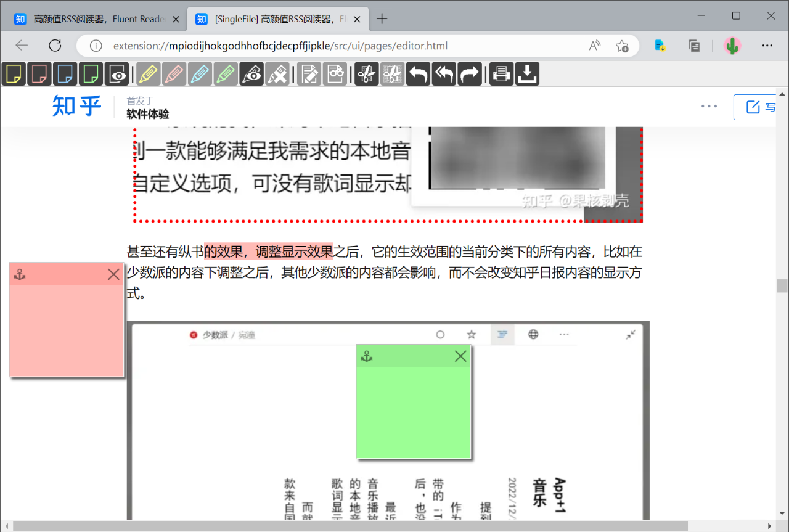Enable page edit mode
789x532 pixels.
309,74
